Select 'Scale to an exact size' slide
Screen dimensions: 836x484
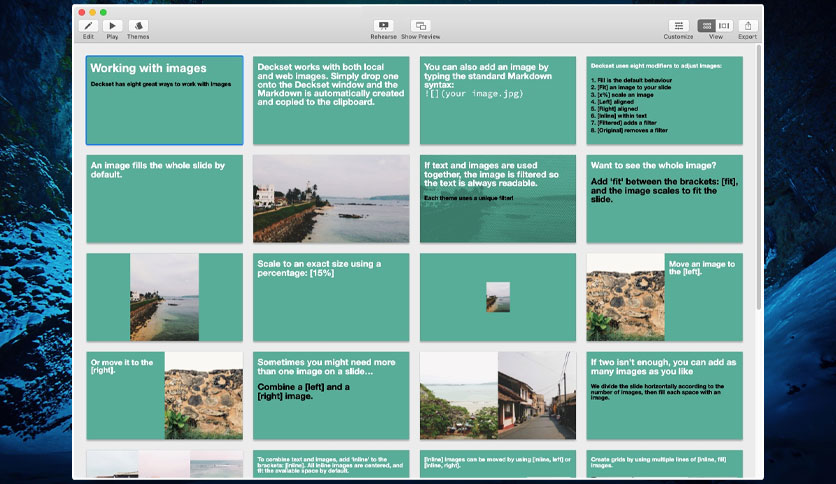331,297
